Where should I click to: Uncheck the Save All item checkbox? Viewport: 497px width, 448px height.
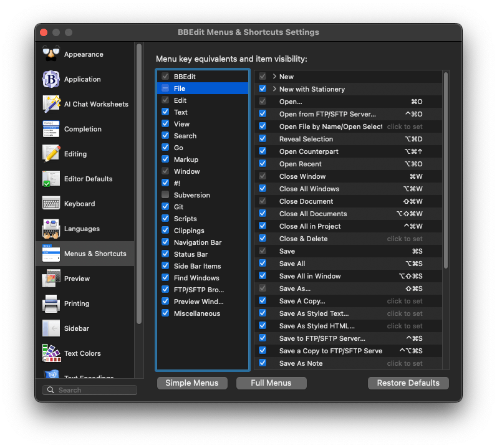coord(263,263)
